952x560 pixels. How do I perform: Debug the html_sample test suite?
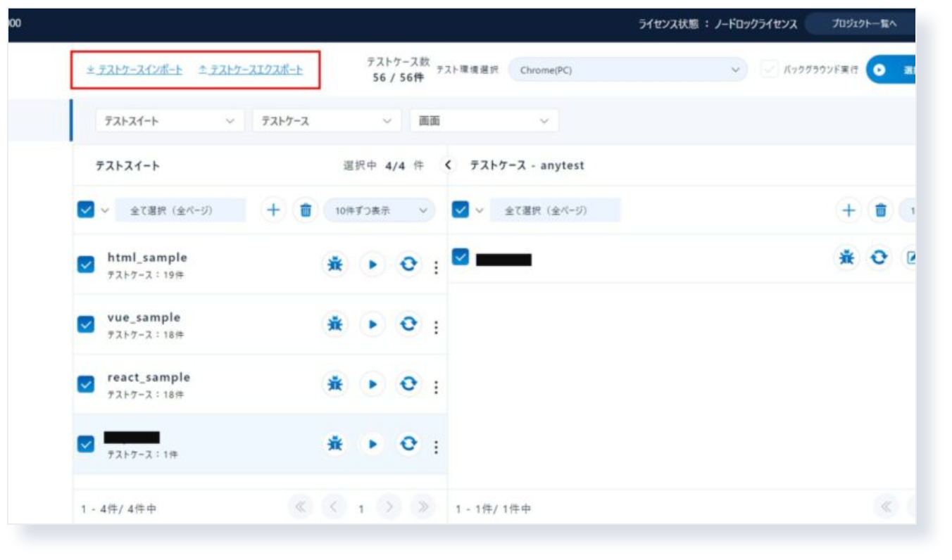(334, 264)
